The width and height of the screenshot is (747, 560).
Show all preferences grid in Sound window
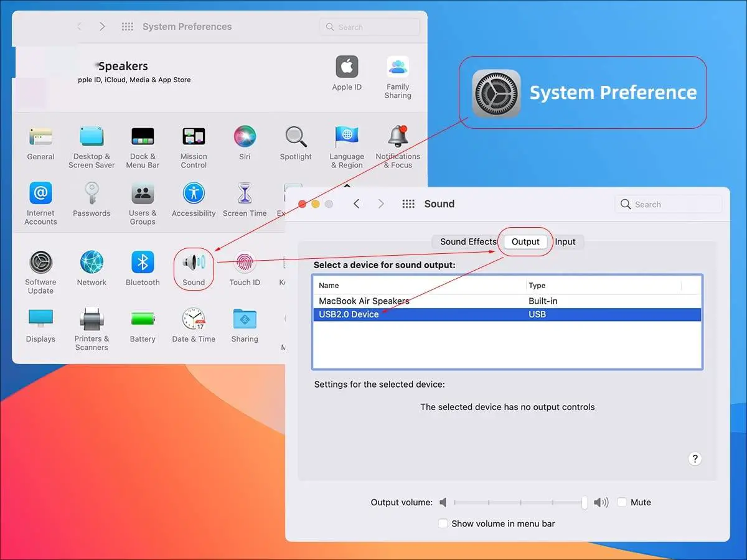click(x=408, y=204)
